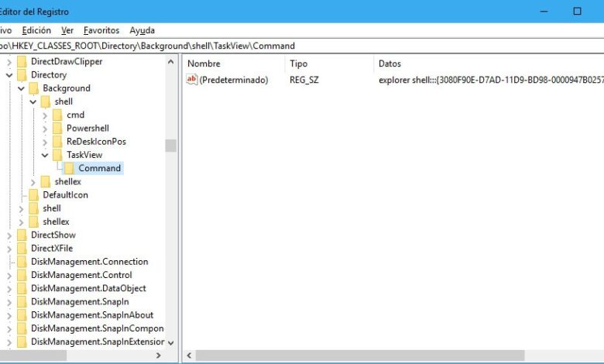The image size is (604, 364).
Task: Expand the DirectShow key
Action: tap(9, 235)
